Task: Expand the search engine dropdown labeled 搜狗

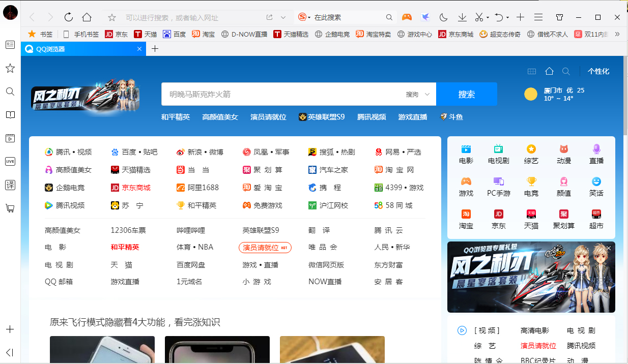Action: click(418, 95)
